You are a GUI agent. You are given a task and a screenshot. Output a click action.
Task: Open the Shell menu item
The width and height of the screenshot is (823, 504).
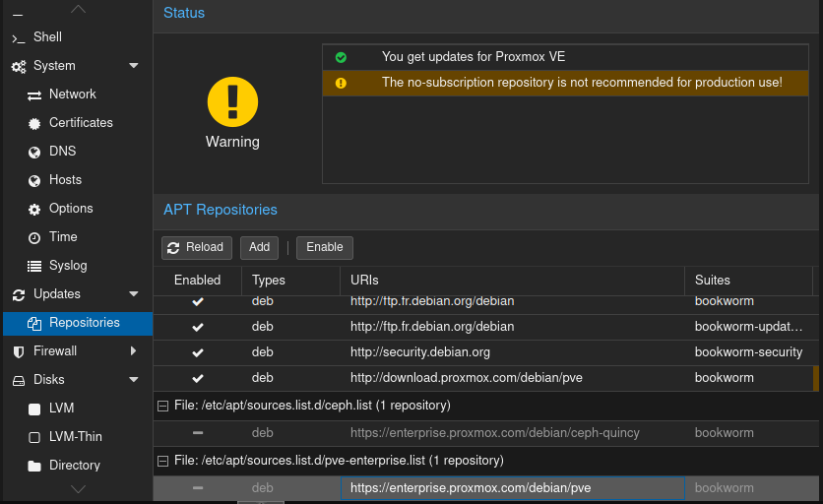point(78,37)
